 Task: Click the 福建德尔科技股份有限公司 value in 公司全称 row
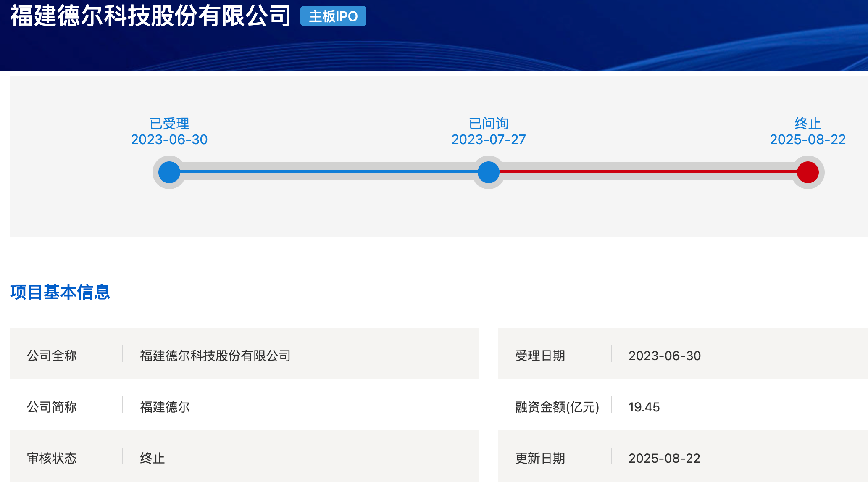[x=215, y=356]
